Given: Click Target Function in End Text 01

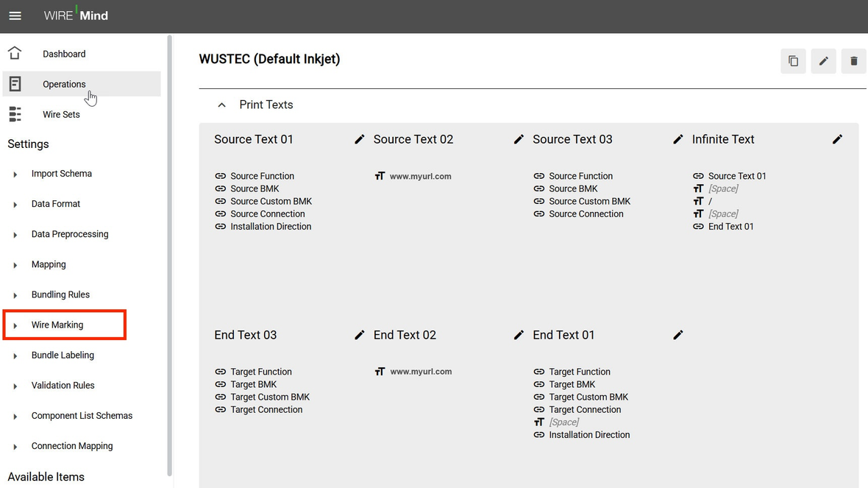Looking at the screenshot, I should pos(580,372).
